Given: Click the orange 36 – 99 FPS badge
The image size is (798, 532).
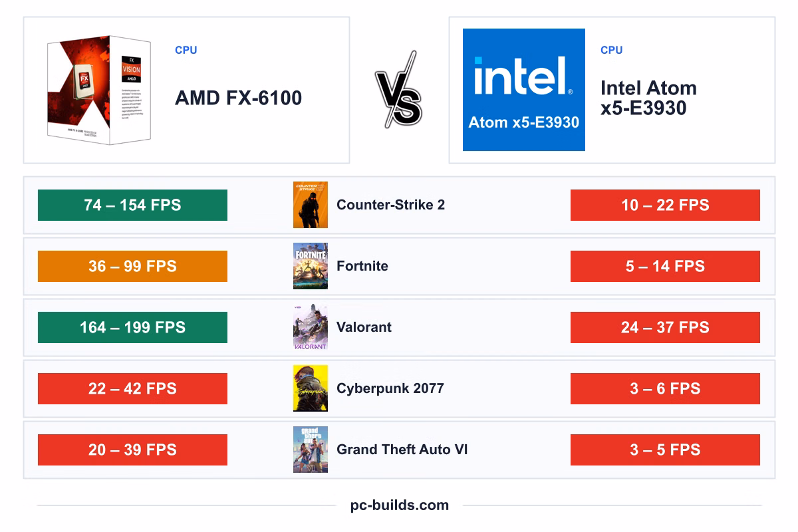Looking at the screenshot, I should click(132, 266).
